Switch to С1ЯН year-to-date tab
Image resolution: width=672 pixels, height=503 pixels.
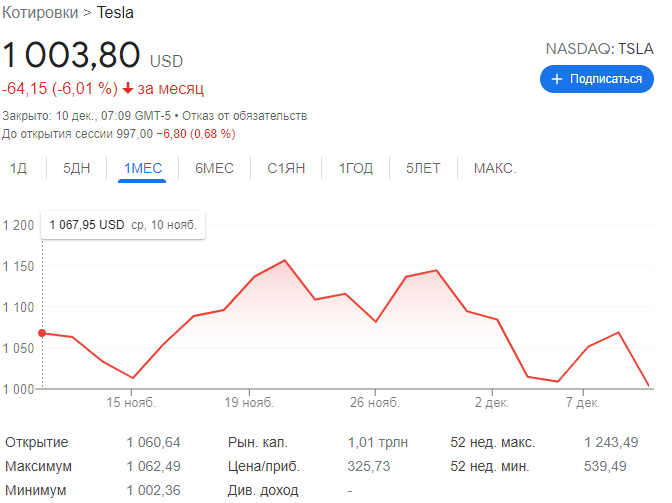click(x=286, y=168)
